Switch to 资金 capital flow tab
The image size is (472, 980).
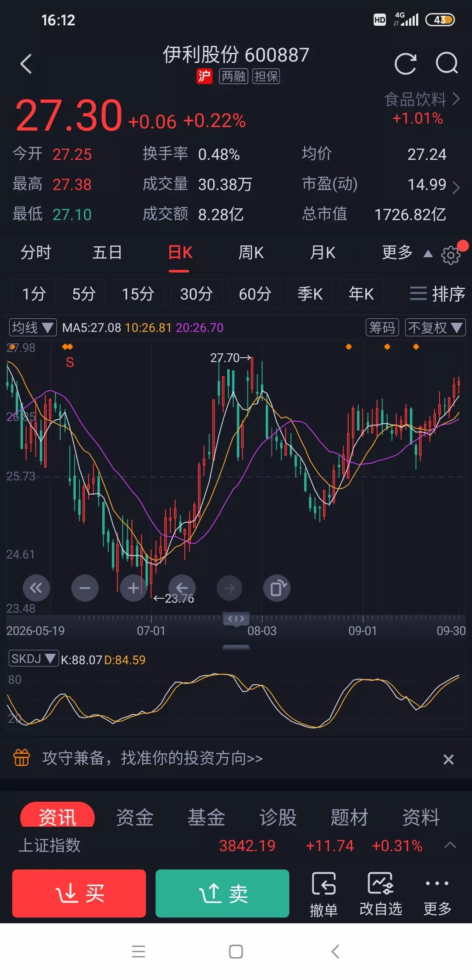tap(135, 817)
